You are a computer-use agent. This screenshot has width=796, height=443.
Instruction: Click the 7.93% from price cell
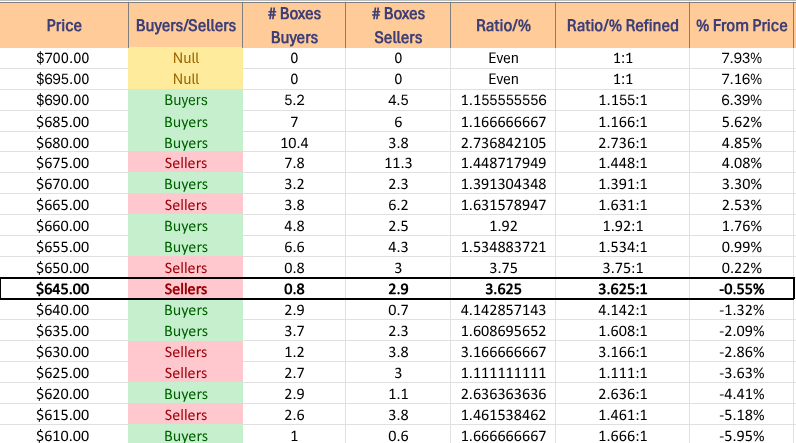tap(741, 58)
